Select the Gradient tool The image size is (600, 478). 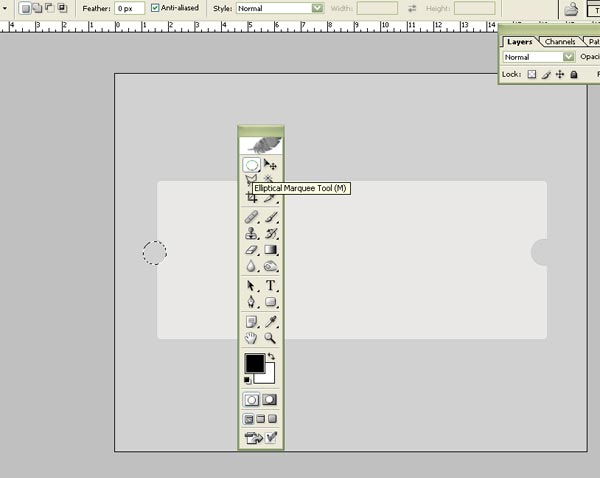[x=270, y=250]
